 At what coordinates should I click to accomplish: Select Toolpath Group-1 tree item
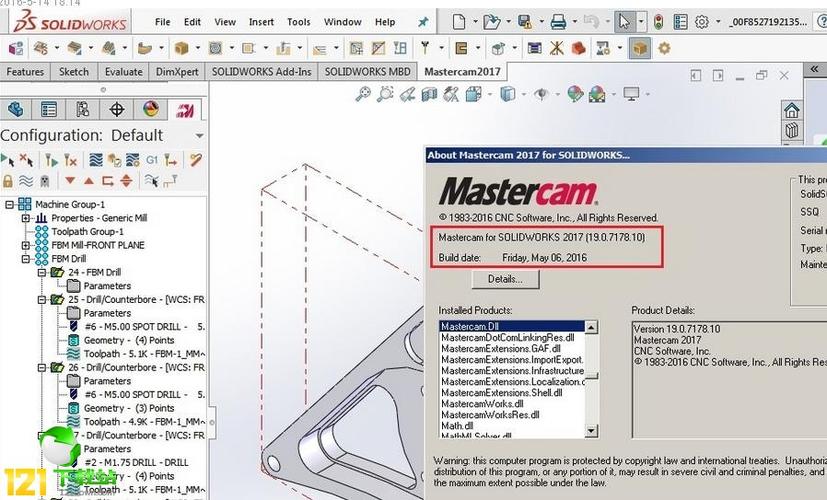(88, 232)
